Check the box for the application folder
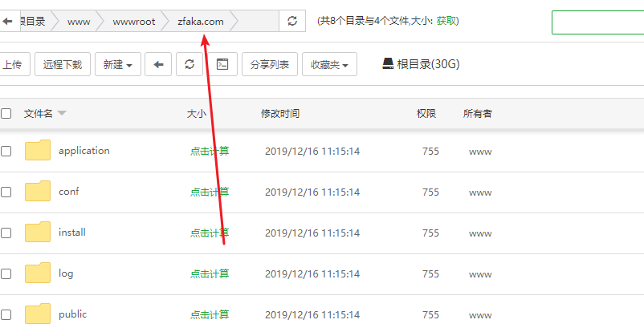The width and height of the screenshot is (644, 332). point(6,152)
